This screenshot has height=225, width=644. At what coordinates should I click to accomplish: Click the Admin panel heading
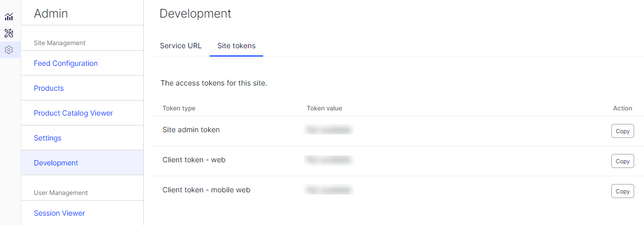coord(51,13)
